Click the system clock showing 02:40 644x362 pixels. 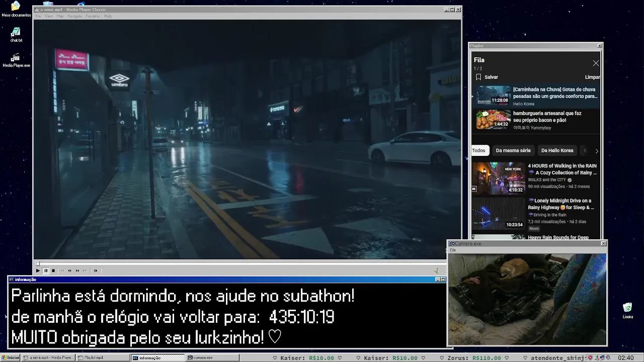click(x=625, y=357)
